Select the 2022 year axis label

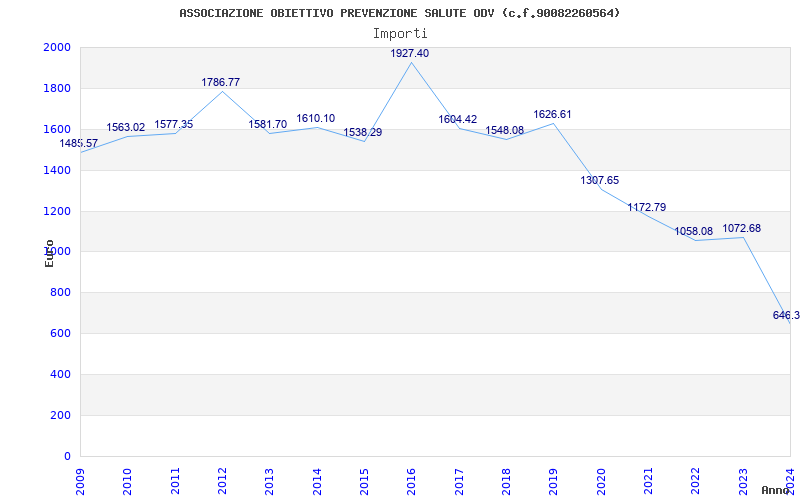click(696, 482)
